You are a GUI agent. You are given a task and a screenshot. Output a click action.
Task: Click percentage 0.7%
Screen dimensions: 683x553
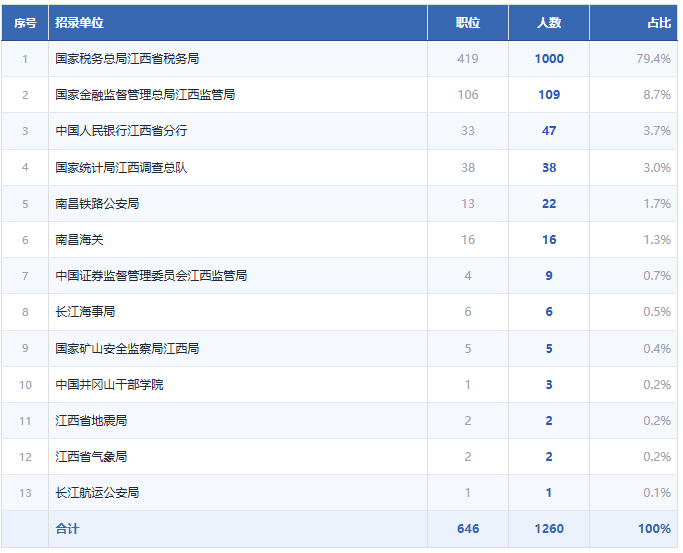tap(657, 276)
